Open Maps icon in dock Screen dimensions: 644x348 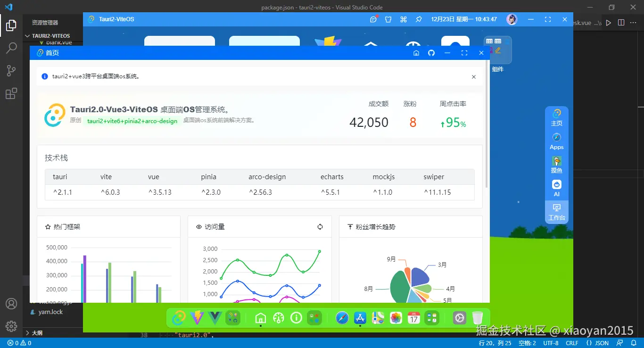pyautogui.click(x=378, y=318)
